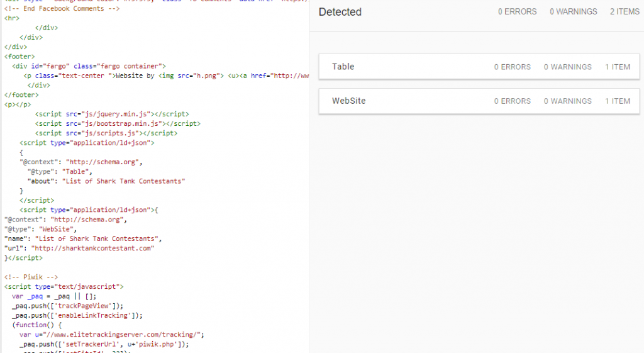Click the "url" sharktankcontestant.com line

79,248
